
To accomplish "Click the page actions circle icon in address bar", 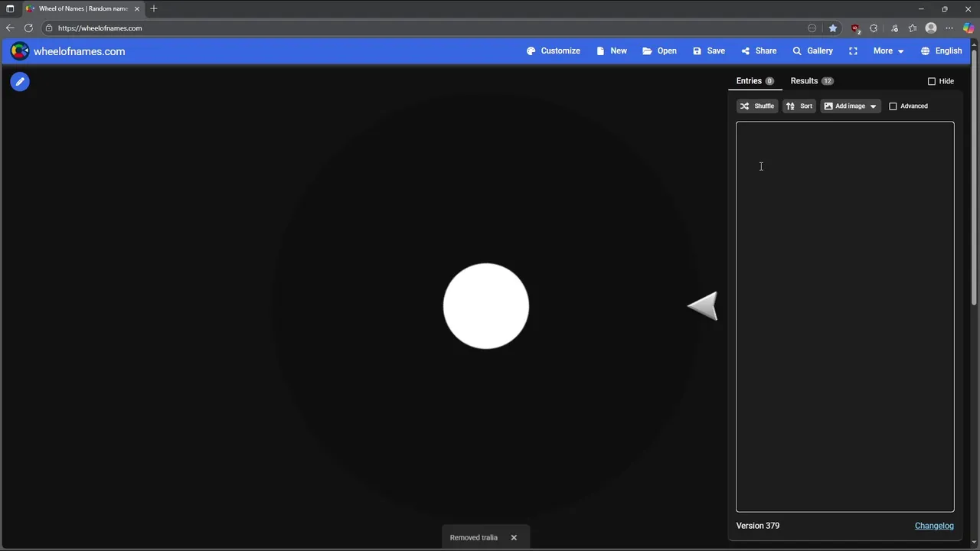I will (x=812, y=28).
